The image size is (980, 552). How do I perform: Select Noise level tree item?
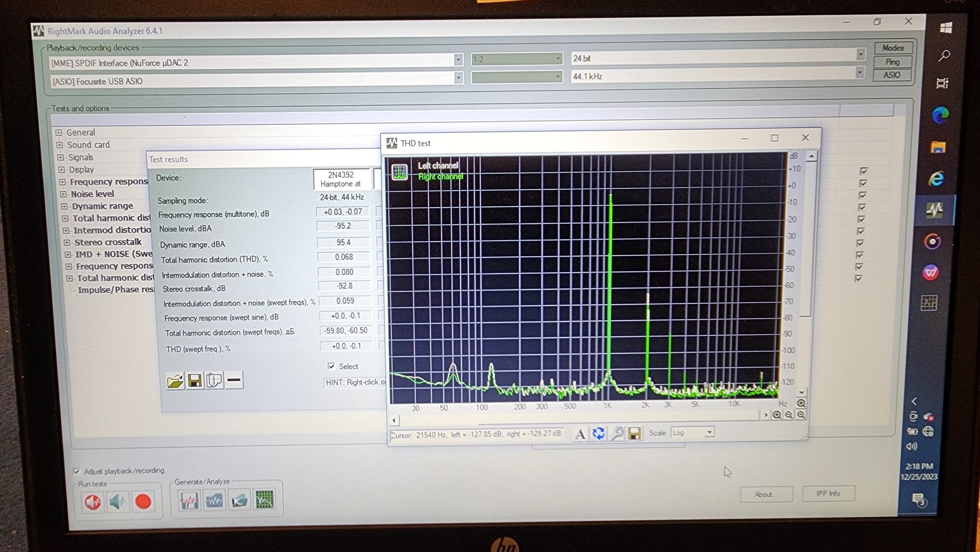92,194
